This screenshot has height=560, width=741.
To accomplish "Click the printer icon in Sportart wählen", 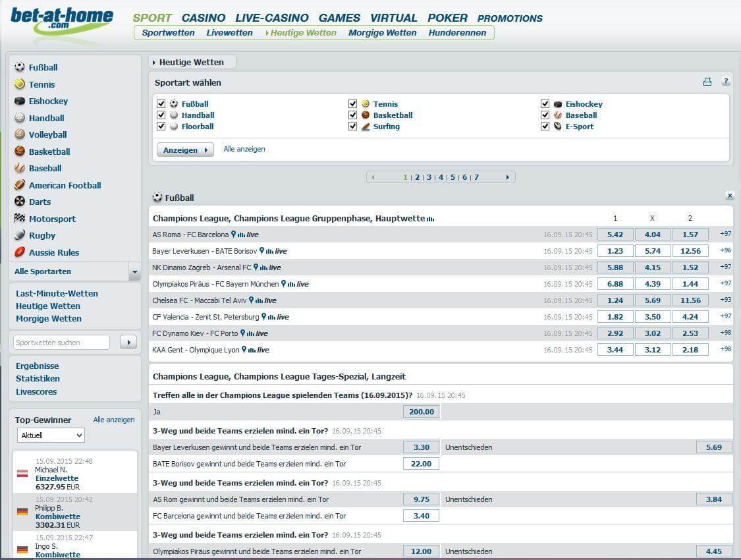I will coord(707,82).
